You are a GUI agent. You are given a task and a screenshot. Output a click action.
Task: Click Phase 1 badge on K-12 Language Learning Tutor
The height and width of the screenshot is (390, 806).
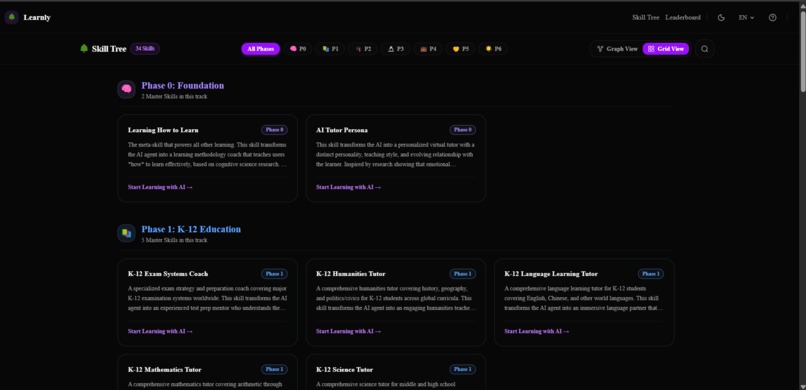click(651, 274)
